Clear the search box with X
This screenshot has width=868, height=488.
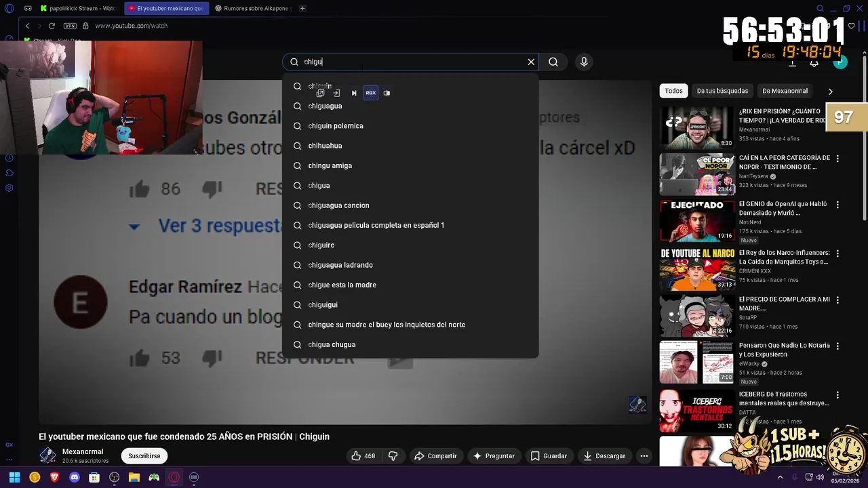pyautogui.click(x=531, y=62)
